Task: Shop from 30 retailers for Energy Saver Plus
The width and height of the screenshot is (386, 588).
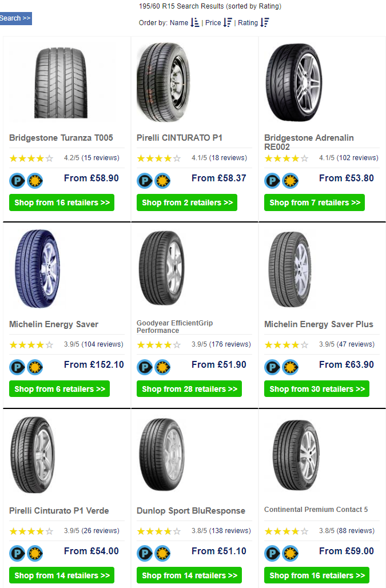Action: coord(317,389)
